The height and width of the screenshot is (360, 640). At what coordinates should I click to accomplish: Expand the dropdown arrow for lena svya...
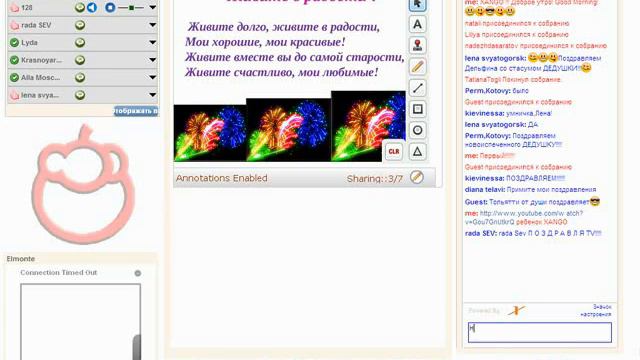pyautogui.click(x=152, y=95)
